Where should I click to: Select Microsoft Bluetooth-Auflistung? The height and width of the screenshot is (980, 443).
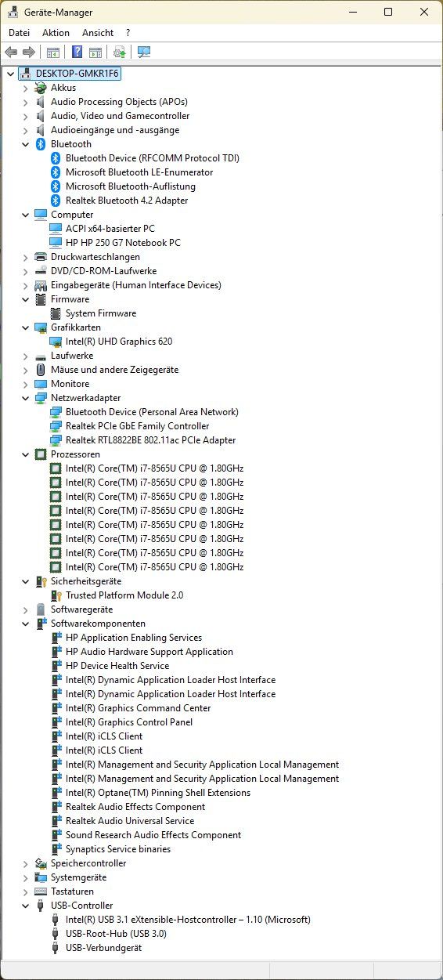click(131, 186)
